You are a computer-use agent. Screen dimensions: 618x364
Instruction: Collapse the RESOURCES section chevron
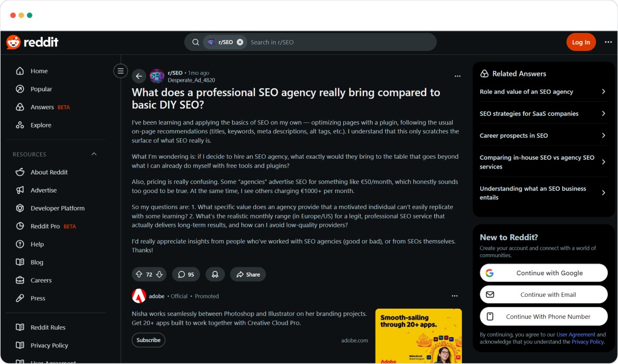94,153
